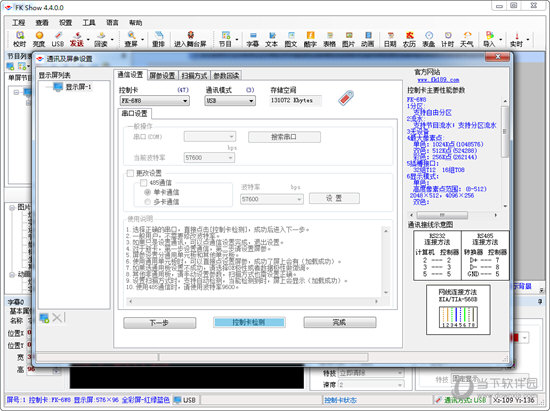Click the horizontal scrollbar under the card parameters

click(x=454, y=215)
